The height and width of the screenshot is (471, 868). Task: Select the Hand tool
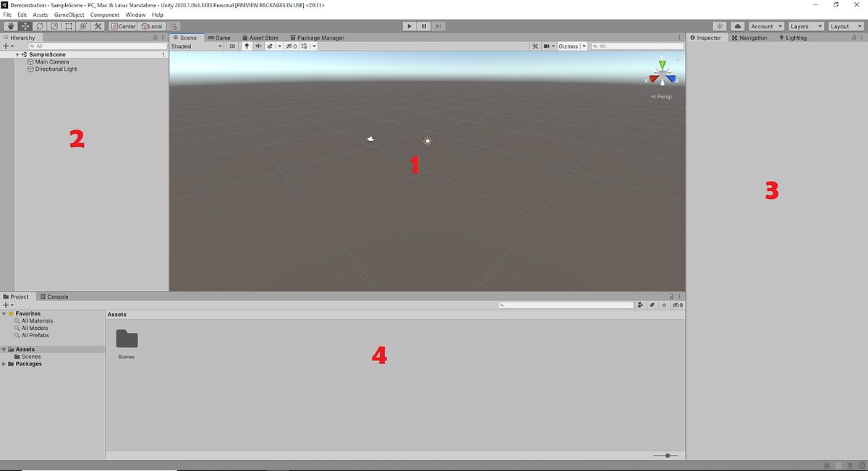tap(10, 26)
